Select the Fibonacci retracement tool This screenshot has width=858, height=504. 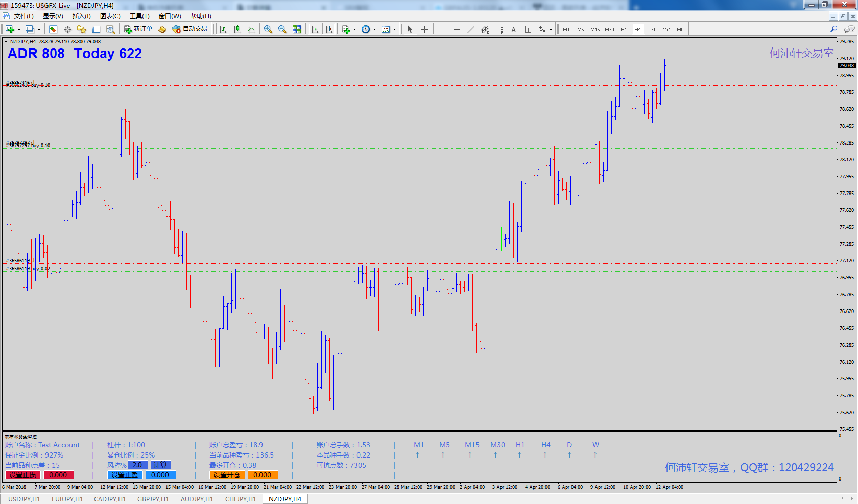(x=499, y=29)
